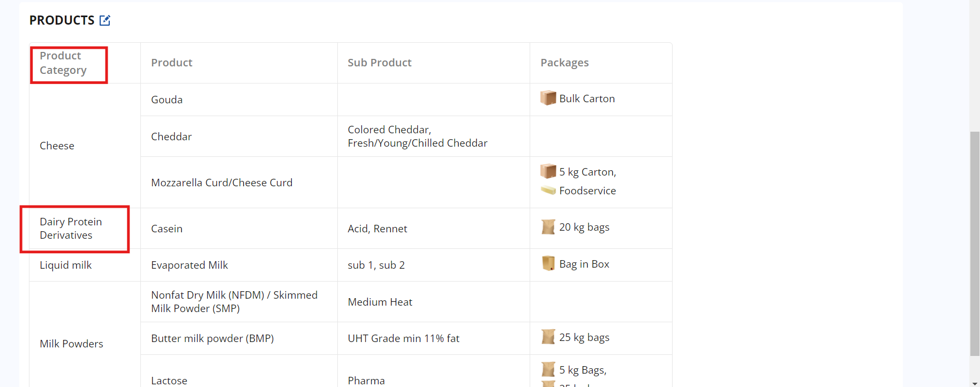This screenshot has width=980, height=387.
Task: Click the edit icon beside PRODUCTS heading
Action: point(105,20)
